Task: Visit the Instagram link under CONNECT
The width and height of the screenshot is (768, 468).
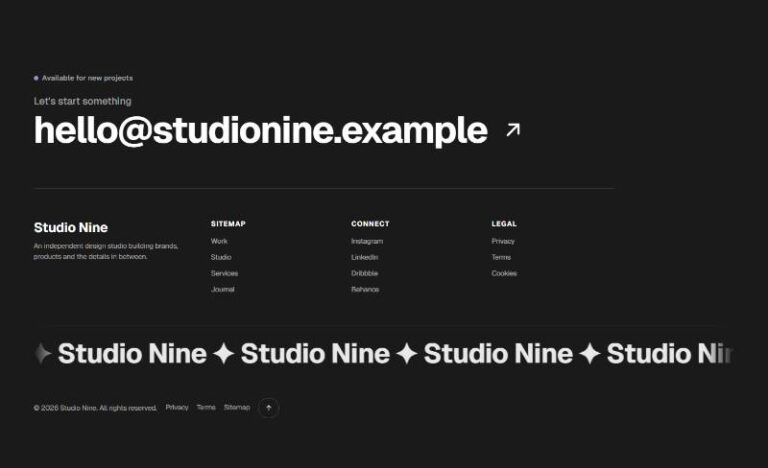Action: click(367, 241)
